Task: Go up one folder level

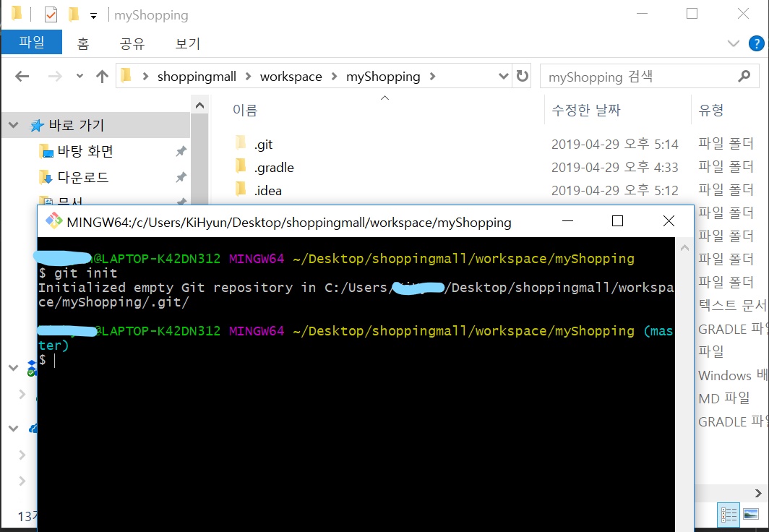Action: (x=102, y=77)
